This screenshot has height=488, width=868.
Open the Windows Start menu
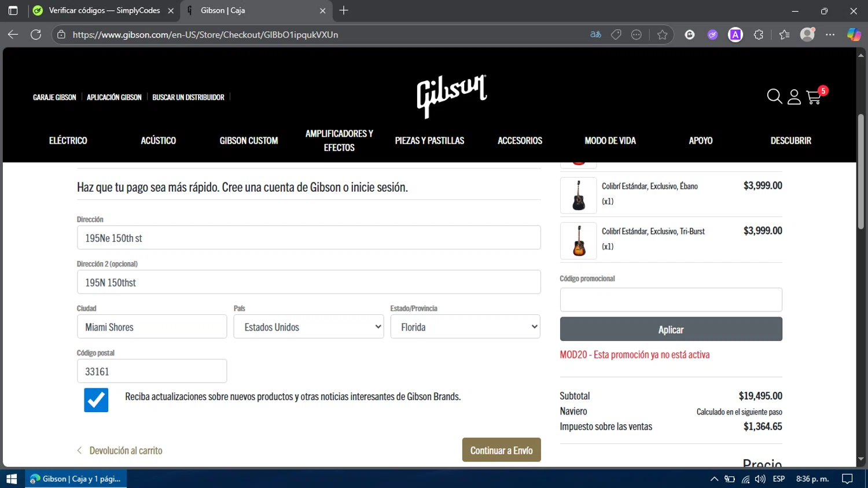click(x=12, y=479)
